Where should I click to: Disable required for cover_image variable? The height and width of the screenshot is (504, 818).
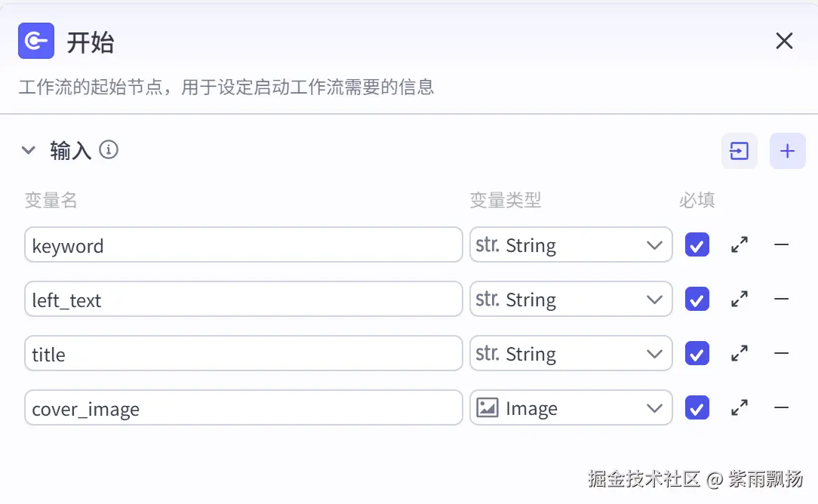click(x=697, y=408)
